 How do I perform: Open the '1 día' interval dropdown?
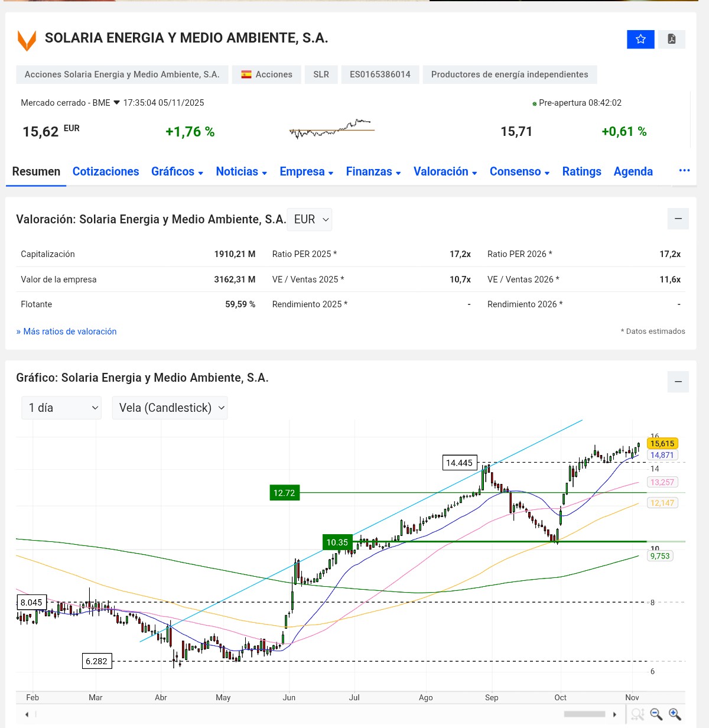coord(61,408)
